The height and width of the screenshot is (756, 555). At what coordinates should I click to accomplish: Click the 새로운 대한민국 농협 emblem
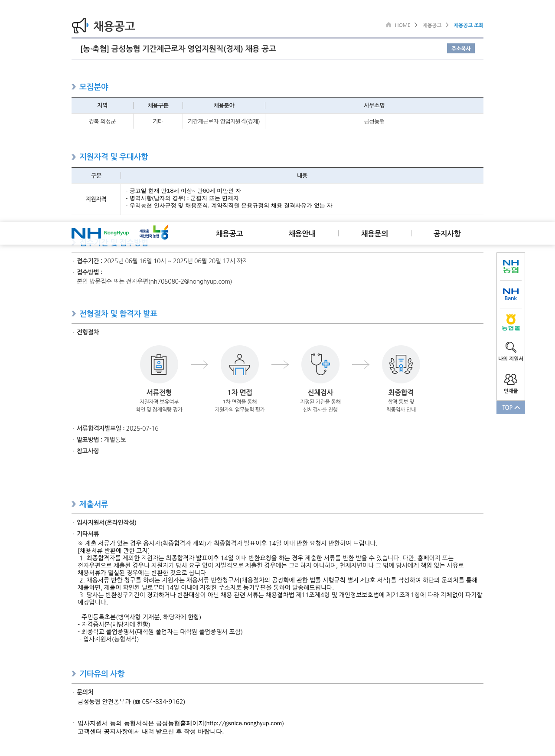click(x=154, y=232)
